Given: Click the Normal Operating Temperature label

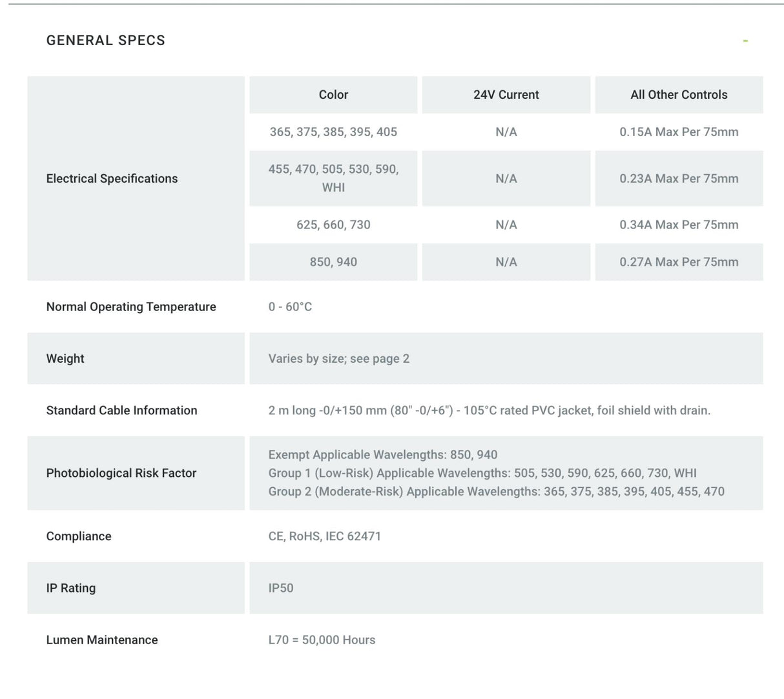Looking at the screenshot, I should (x=131, y=307).
